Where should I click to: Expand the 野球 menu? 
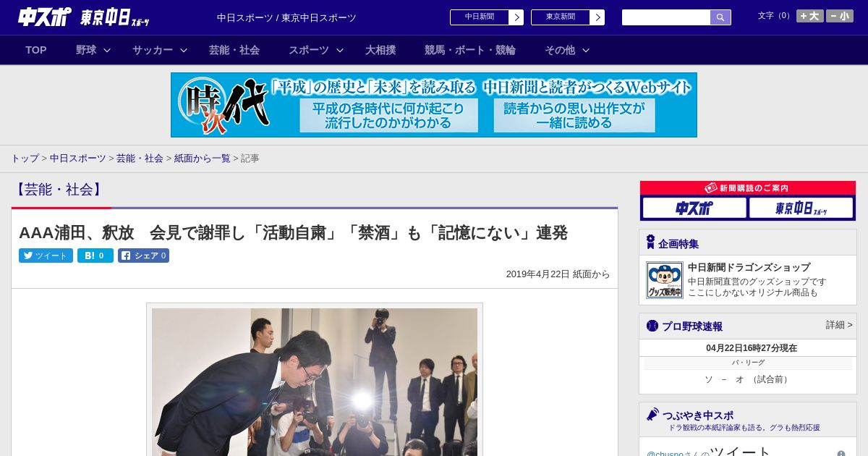93,50
